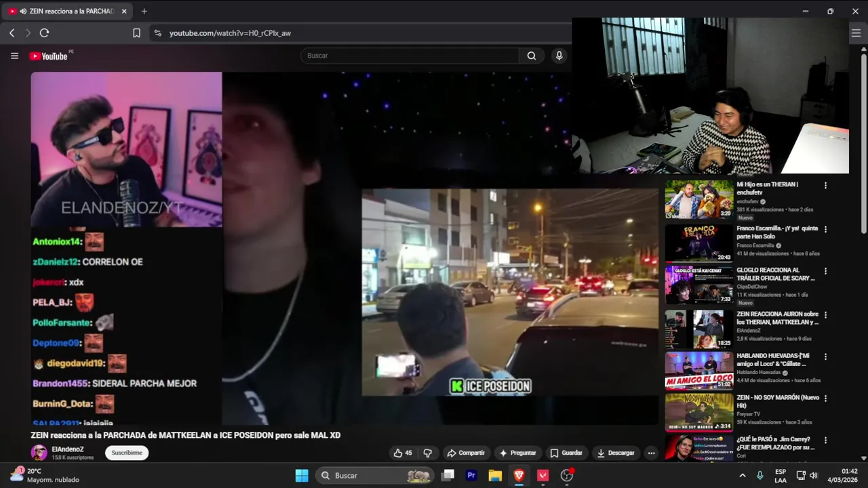Go to the YouTube home logo
The width and height of the screenshot is (868, 488).
point(49,56)
